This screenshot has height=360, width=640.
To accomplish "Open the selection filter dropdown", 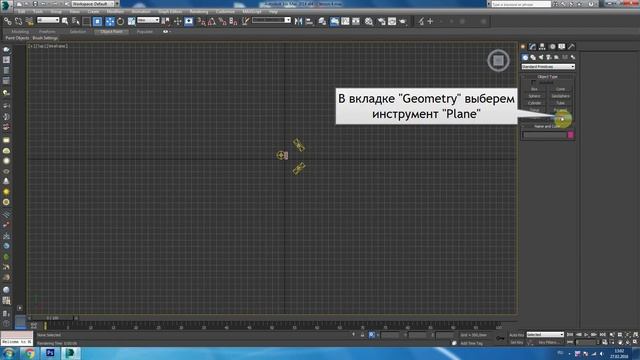I will point(48,20).
